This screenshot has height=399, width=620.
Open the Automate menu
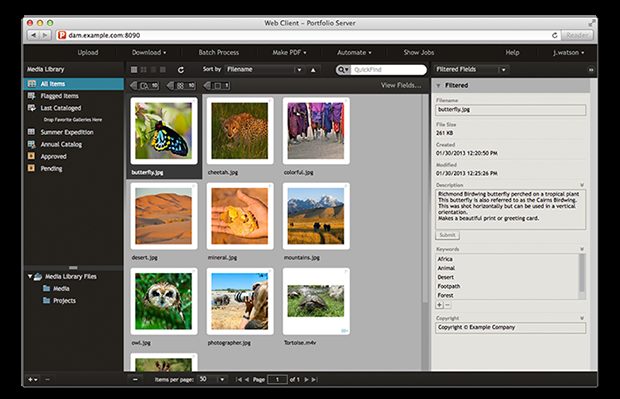tap(354, 53)
